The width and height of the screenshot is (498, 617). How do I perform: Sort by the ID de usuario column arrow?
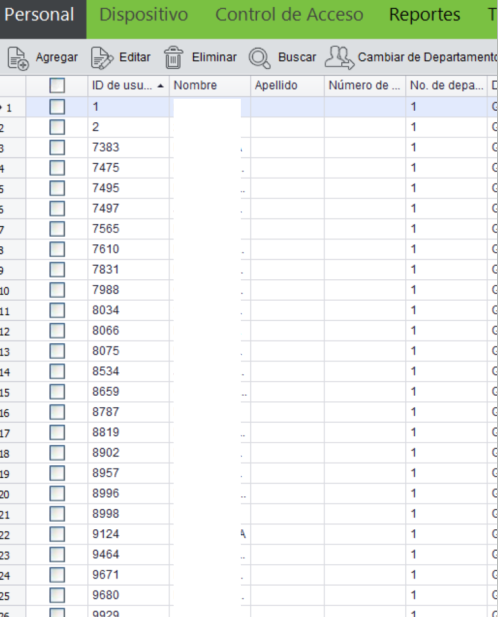coord(160,86)
